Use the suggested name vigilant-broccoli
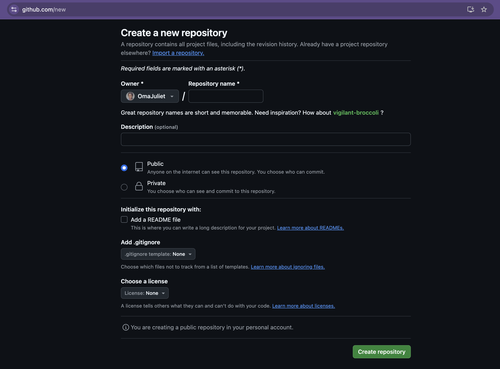This screenshot has width=500, height=369. click(356, 113)
